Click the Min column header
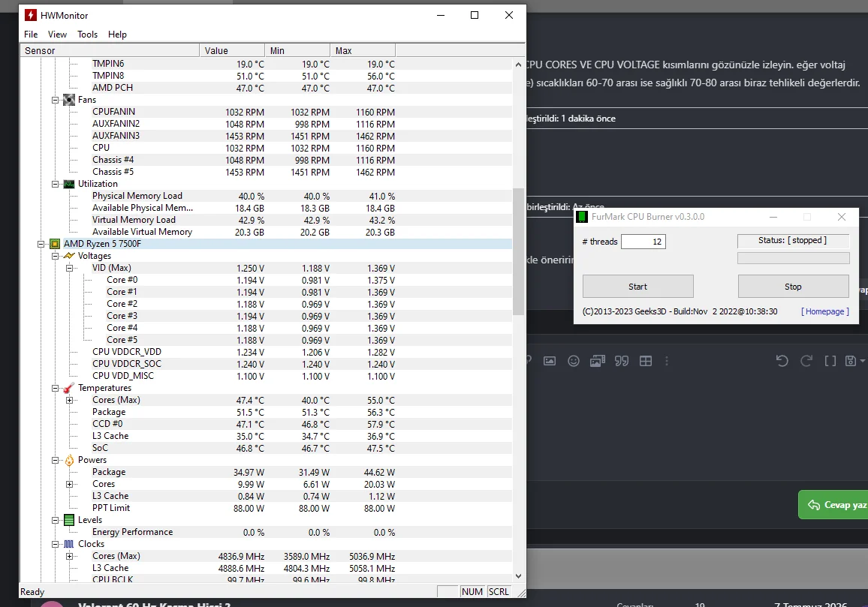 click(x=297, y=50)
